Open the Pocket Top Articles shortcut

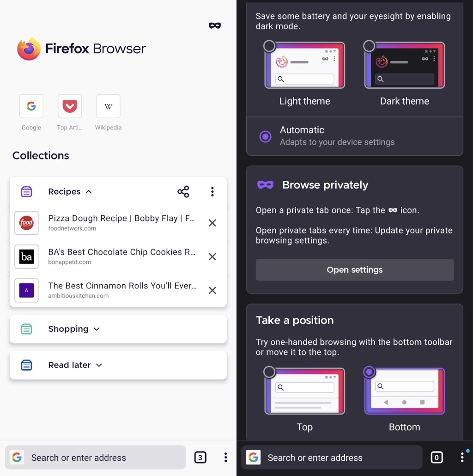coord(70,106)
